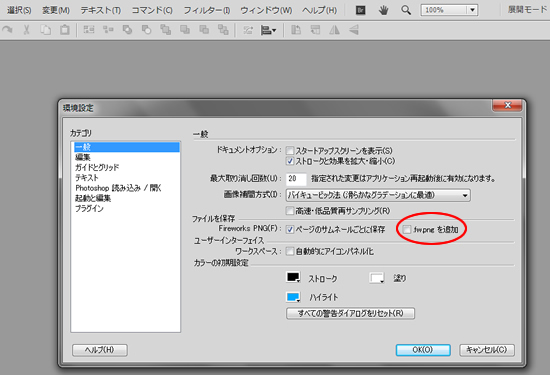The width and height of the screenshot is (550, 375).
Task: Click the ワークスペース label
Action: pyautogui.click(x=258, y=251)
